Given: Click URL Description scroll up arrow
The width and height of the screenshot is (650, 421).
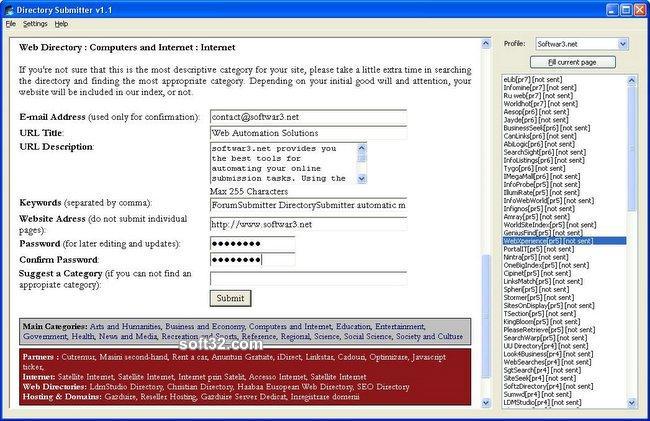Looking at the screenshot, I should click(361, 148).
